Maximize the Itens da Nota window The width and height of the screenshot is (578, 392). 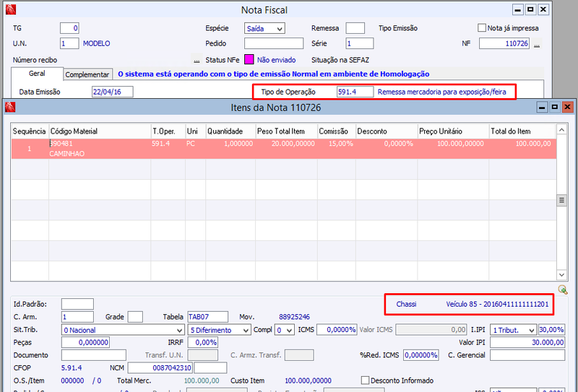point(554,108)
